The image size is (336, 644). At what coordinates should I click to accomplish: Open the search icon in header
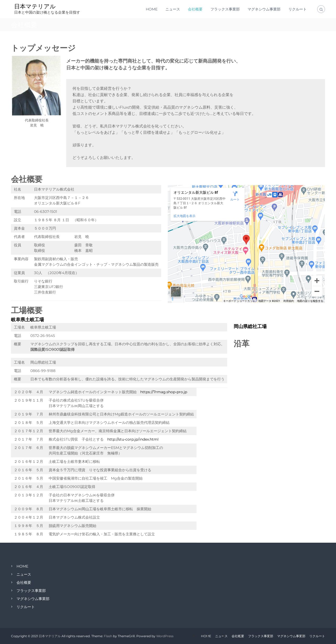321,9
